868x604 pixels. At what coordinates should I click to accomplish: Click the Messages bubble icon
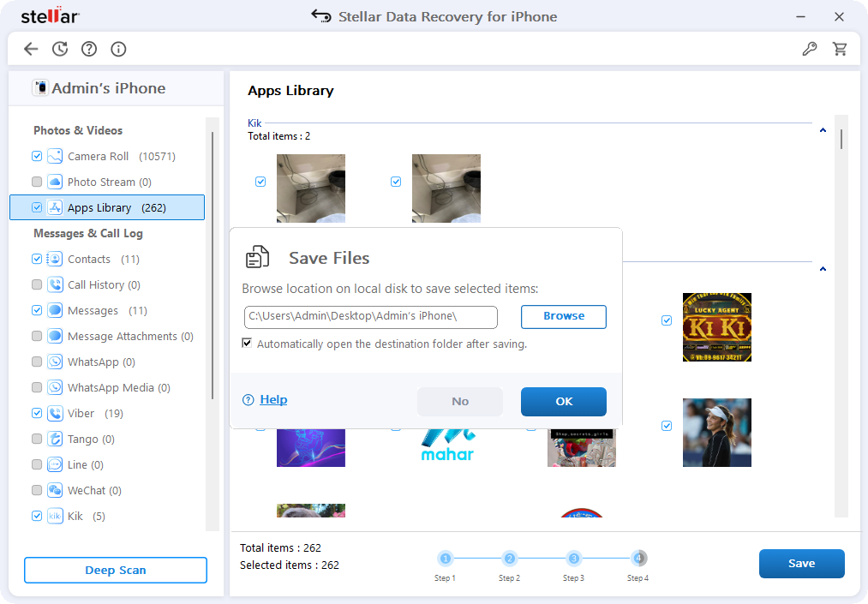pos(55,310)
